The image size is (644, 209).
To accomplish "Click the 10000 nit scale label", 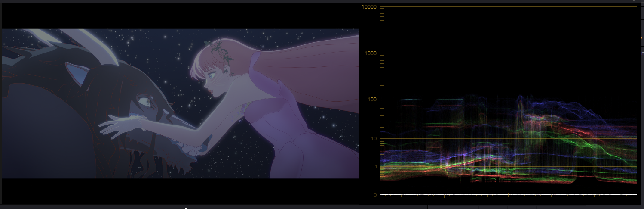I will (370, 7).
